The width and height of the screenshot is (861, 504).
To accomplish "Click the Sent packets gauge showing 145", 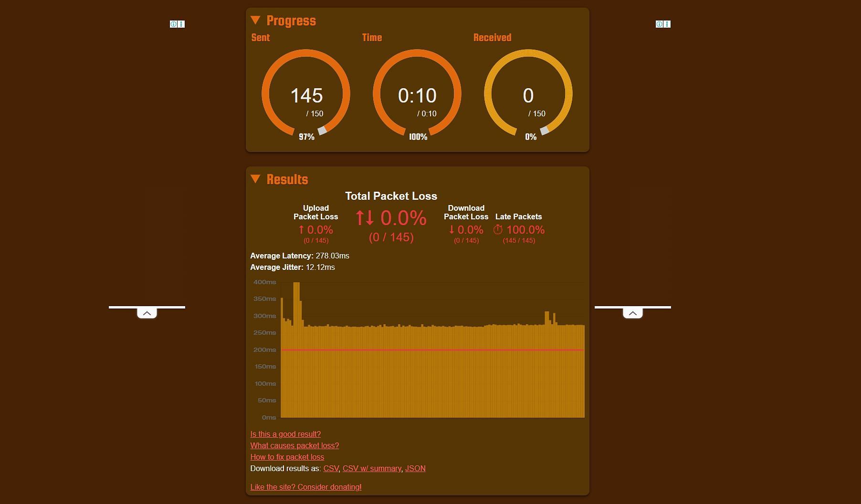I will [306, 93].
